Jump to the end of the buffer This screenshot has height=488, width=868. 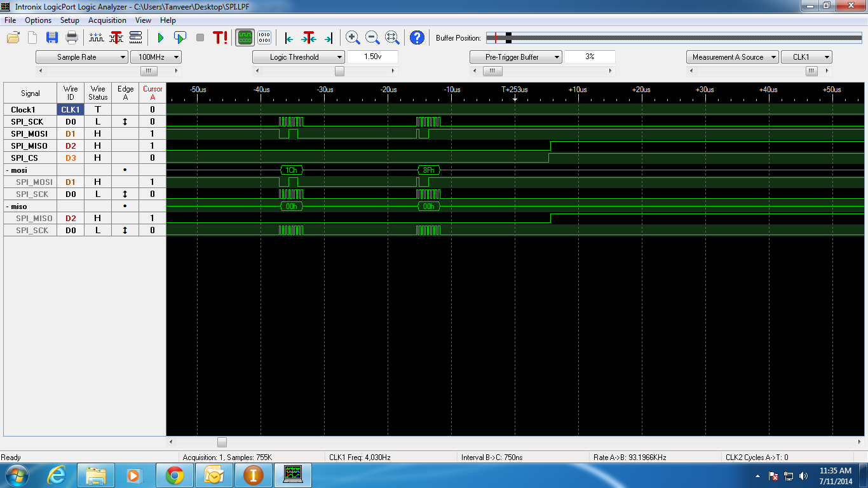pyautogui.click(x=329, y=38)
